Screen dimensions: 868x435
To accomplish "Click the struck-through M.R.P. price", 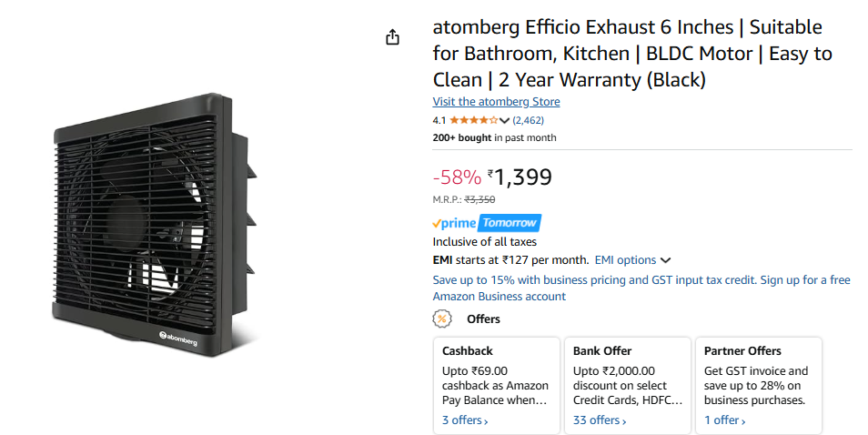I will (x=479, y=200).
